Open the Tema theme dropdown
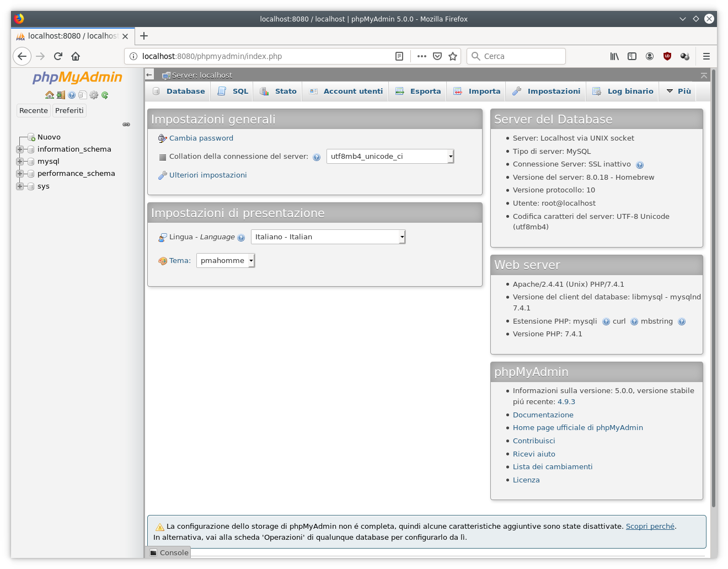Viewport: 728px width, 569px height. 226,261
